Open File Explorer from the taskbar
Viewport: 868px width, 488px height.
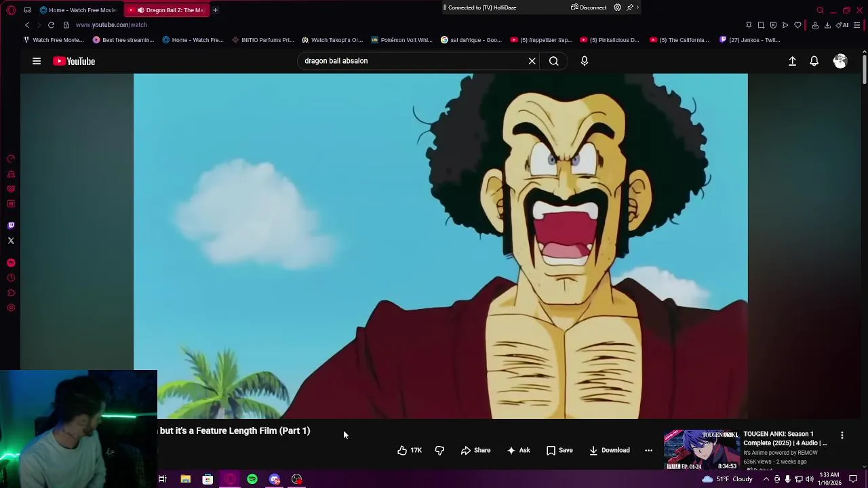185,479
